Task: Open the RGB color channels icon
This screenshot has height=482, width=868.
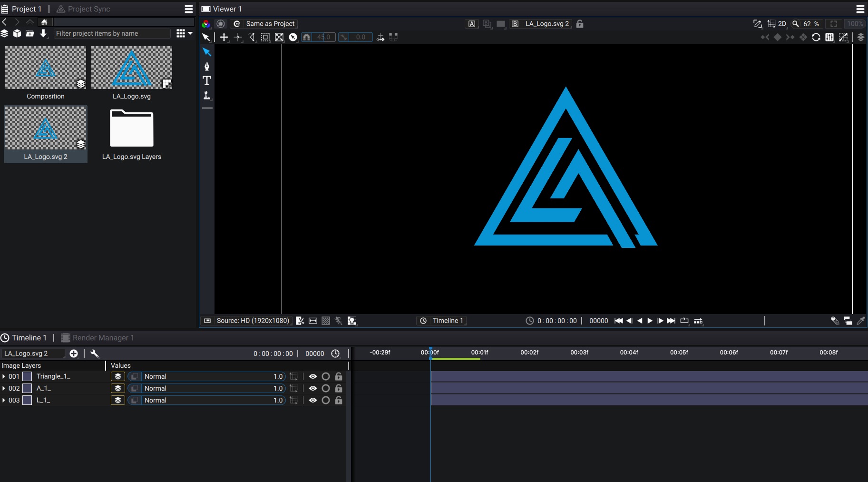Action: click(x=206, y=24)
